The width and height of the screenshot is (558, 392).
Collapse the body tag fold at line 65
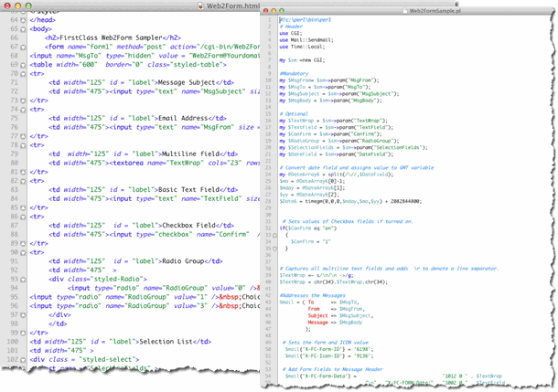coord(22,28)
